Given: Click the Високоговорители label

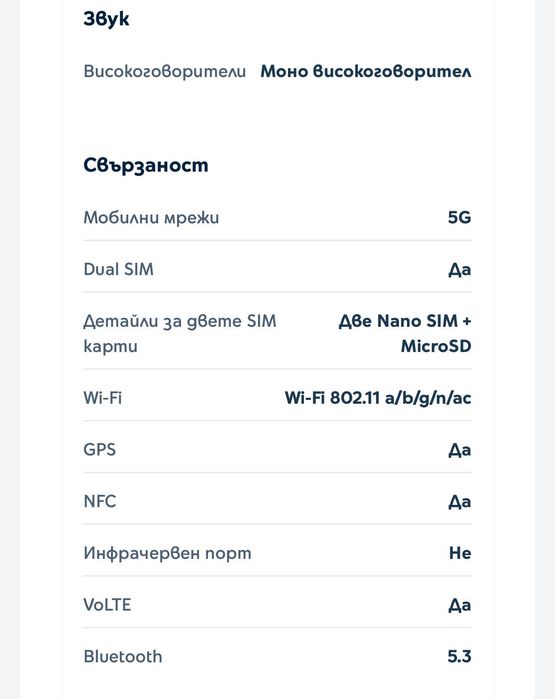Looking at the screenshot, I should 164,71.
